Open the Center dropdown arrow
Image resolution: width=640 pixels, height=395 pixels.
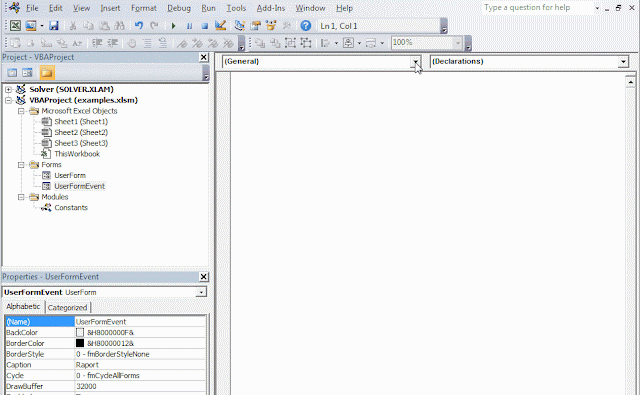(x=359, y=43)
